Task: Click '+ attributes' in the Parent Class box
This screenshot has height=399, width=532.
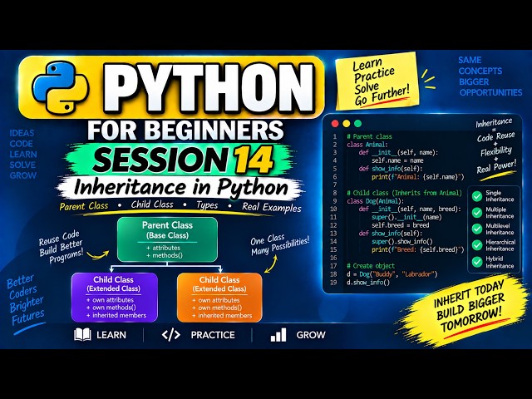Action: 163,248
